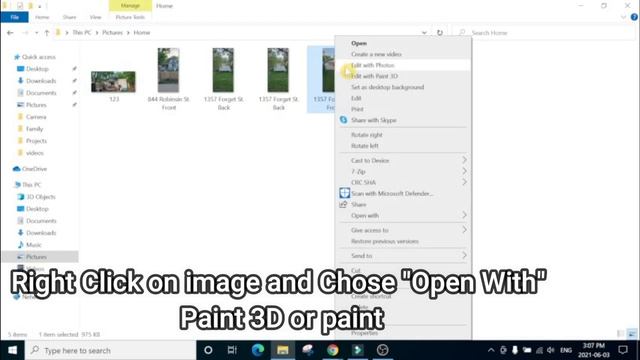Viewport: 640px width, 360px height.
Task: Open the videos folder in sidebar
Action: click(34, 153)
